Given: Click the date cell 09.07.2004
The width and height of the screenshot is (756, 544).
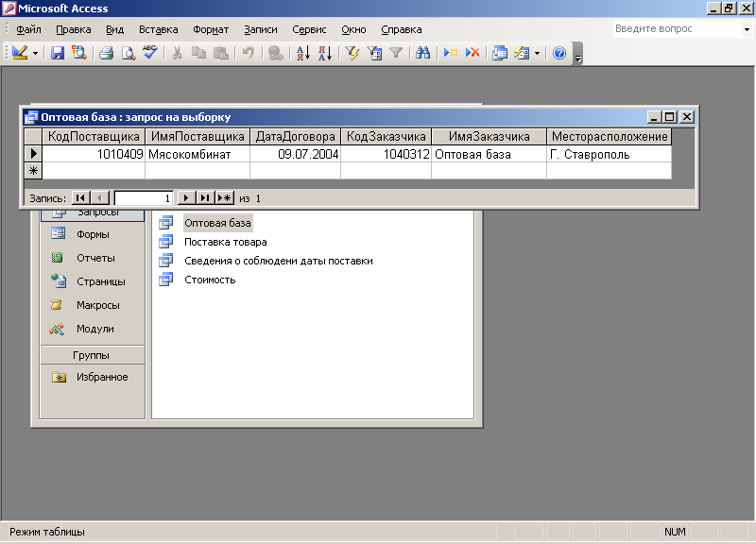Looking at the screenshot, I should (295, 154).
